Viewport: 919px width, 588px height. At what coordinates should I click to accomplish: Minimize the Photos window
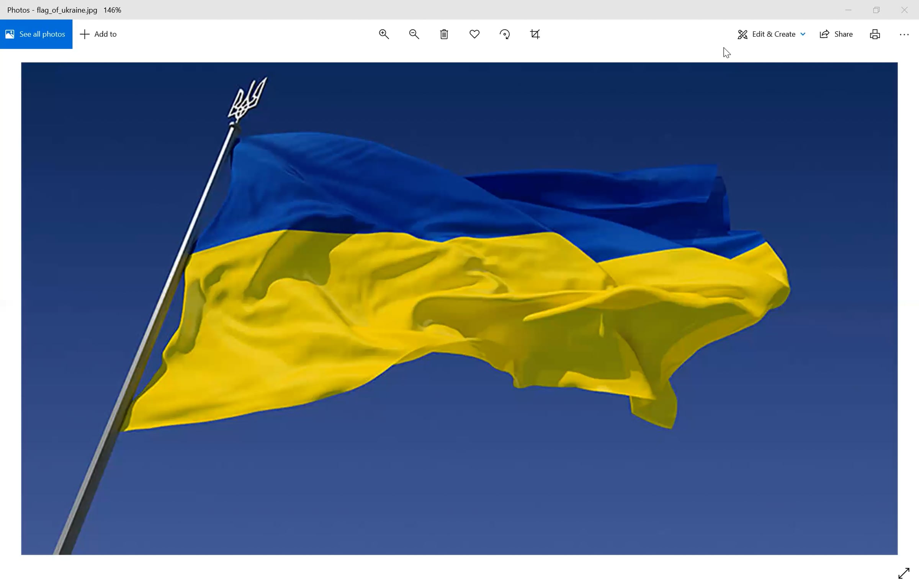pyautogui.click(x=848, y=10)
